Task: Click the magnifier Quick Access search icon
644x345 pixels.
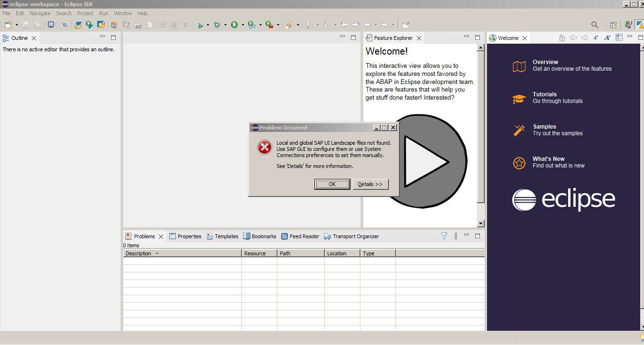Action: tap(595, 25)
